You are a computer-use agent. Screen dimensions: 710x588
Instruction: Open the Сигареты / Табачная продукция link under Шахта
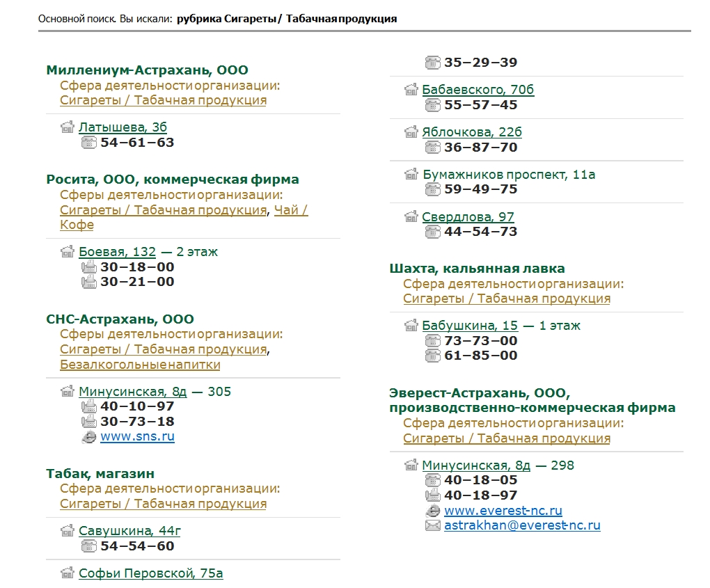coord(507,299)
